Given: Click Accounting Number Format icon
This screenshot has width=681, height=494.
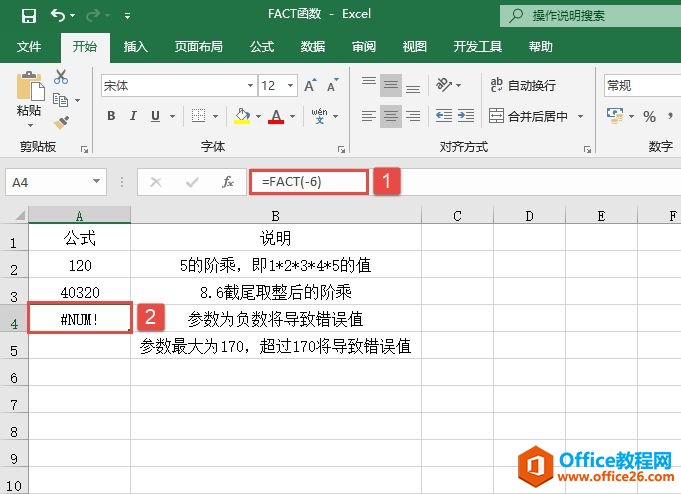Looking at the screenshot, I should (615, 116).
